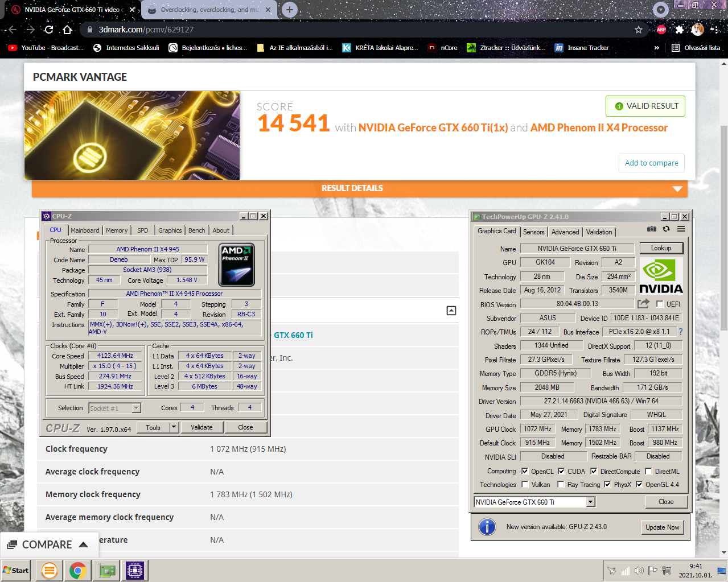Open the KRÉTA Iskolai bookmark

380,48
